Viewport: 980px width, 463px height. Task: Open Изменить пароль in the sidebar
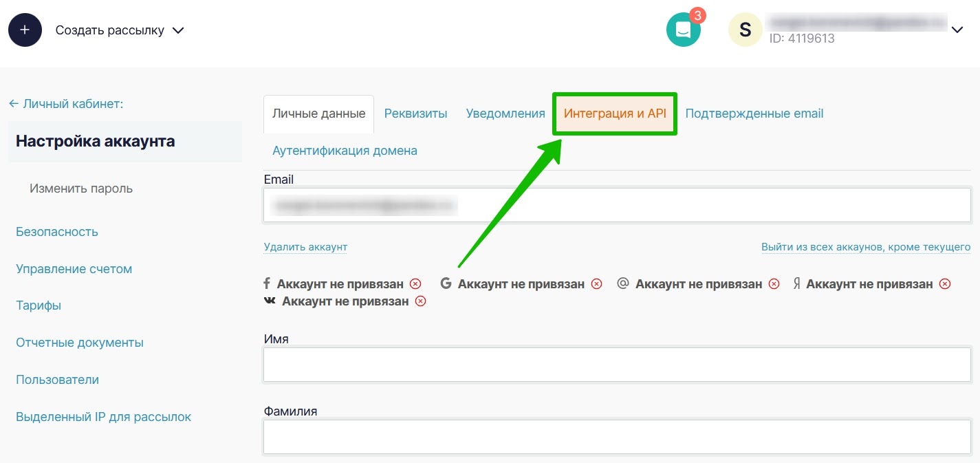81,189
